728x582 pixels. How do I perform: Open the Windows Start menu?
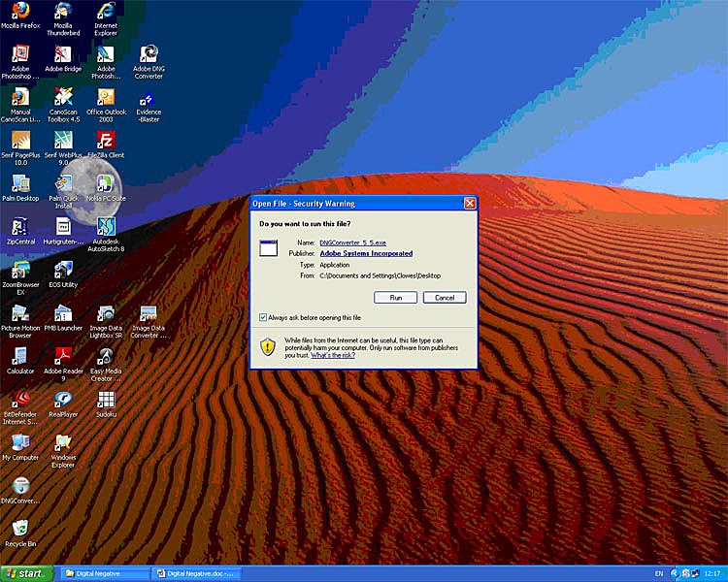[x=27, y=574]
